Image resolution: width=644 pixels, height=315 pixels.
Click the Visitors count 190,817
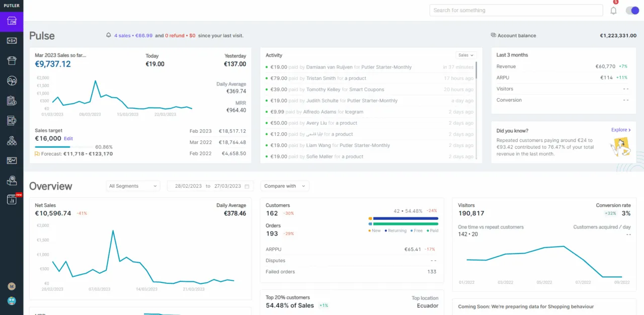tap(471, 213)
